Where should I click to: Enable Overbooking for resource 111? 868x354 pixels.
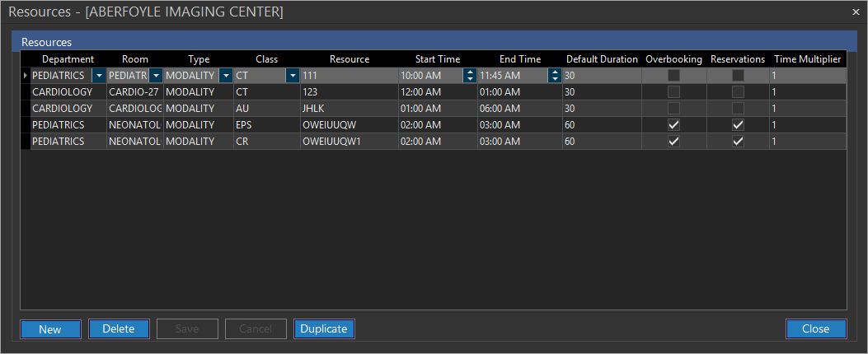click(673, 76)
